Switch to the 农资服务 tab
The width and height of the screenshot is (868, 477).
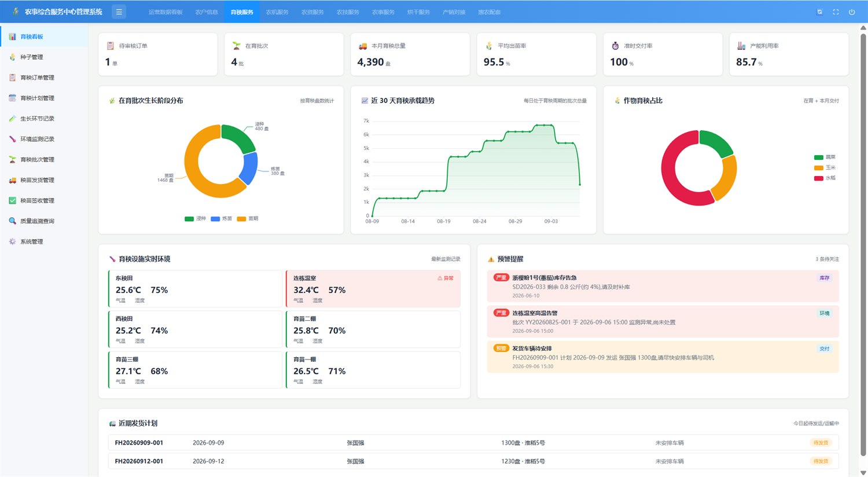pyautogui.click(x=312, y=12)
